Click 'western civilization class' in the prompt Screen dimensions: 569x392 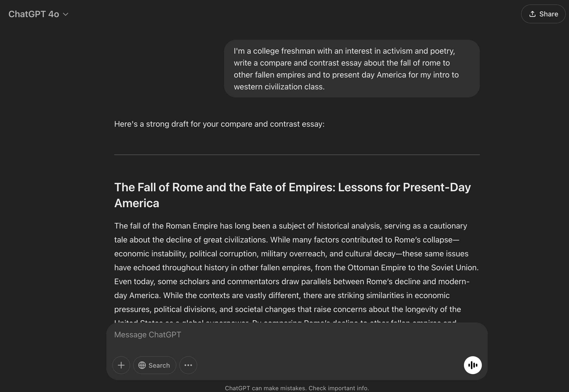tap(279, 87)
